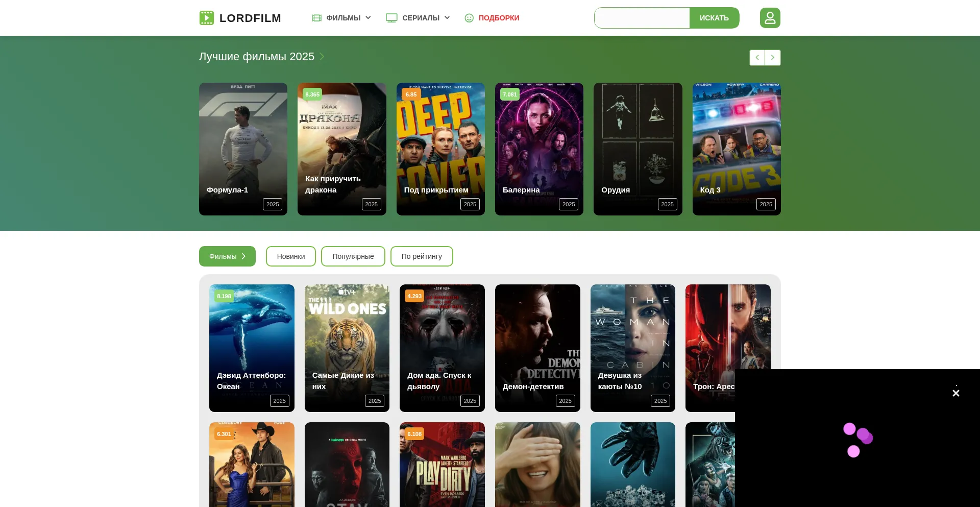This screenshot has height=507, width=980.
Task: Close the black video popup overlay
Action: [x=955, y=393]
